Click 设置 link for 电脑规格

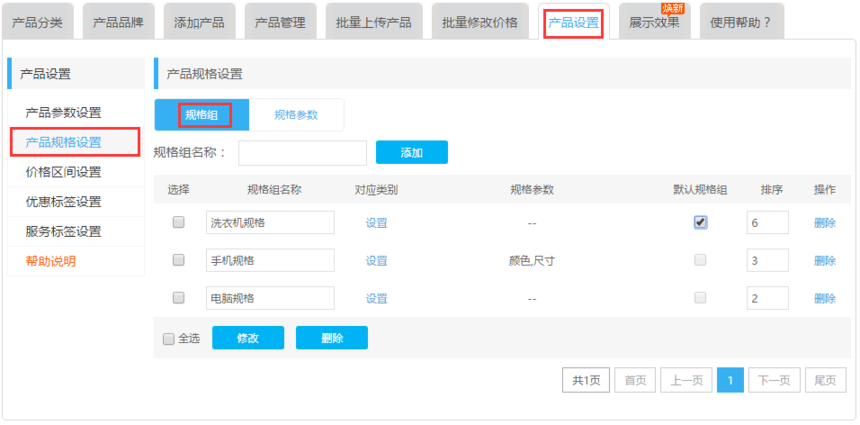pos(377,299)
